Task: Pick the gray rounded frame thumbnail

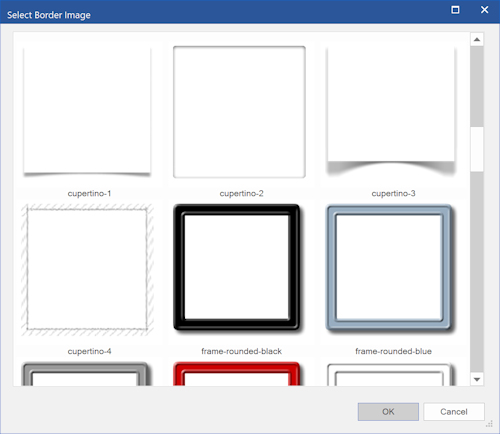Action: click(x=85, y=374)
